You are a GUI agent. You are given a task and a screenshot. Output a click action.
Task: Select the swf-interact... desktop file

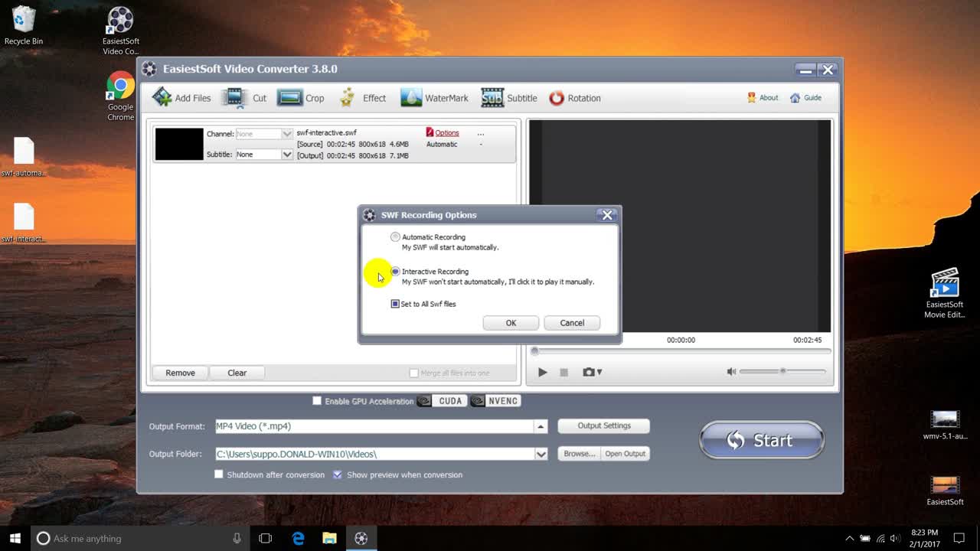[x=24, y=223]
